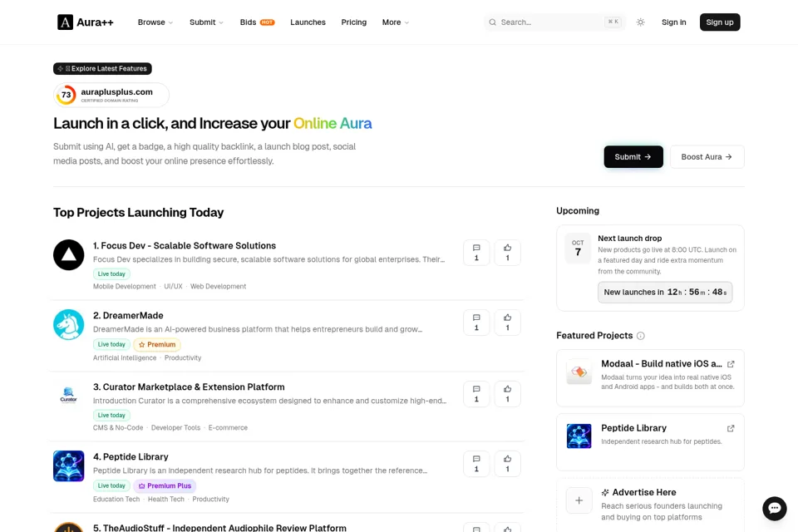
Task: Click the search magnifier icon
Action: point(492,22)
